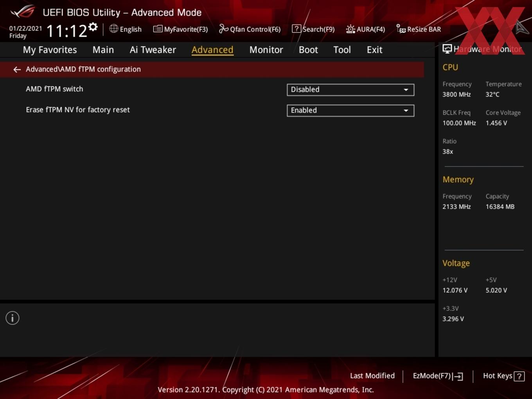This screenshot has width=532, height=399.
Task: Click the Voltage section heading
Action: [456, 263]
